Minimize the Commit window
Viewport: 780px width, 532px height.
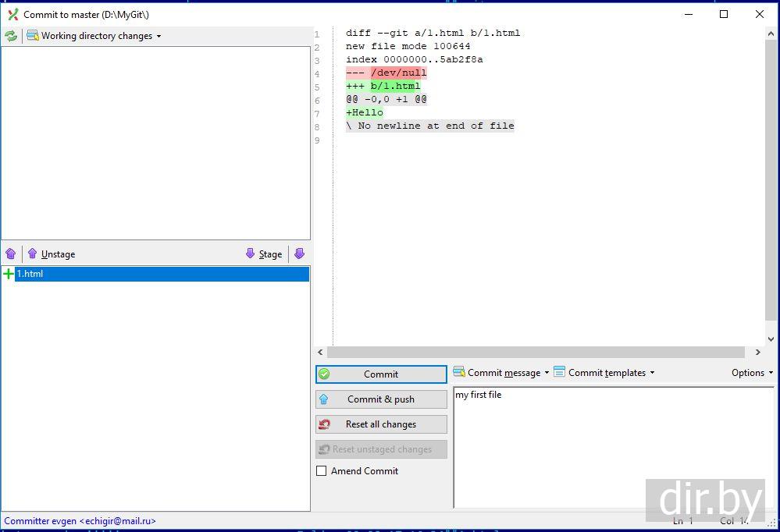[x=689, y=14]
